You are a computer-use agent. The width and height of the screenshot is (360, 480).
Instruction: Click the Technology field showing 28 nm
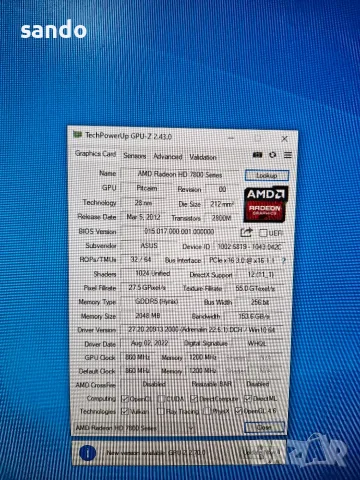point(143,202)
